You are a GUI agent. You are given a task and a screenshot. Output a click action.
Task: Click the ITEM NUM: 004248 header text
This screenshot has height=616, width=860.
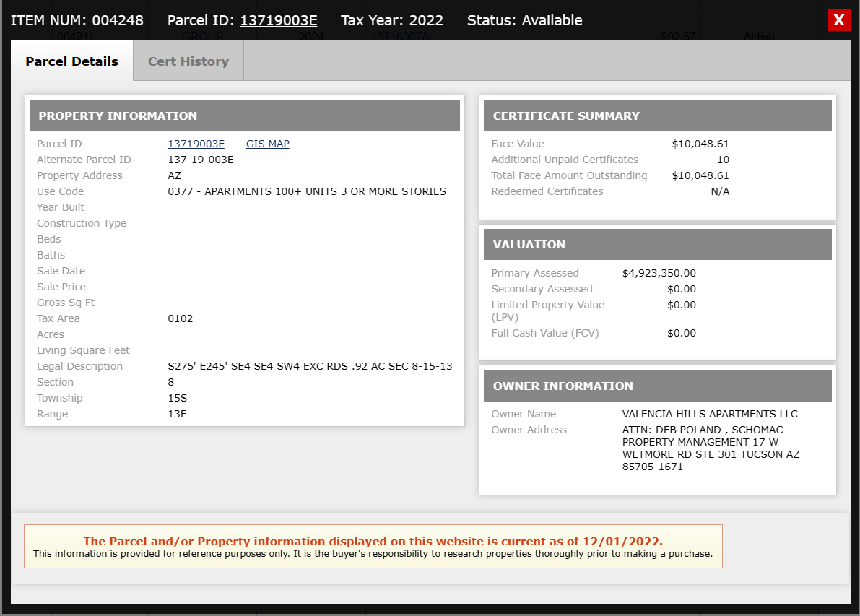tap(77, 20)
